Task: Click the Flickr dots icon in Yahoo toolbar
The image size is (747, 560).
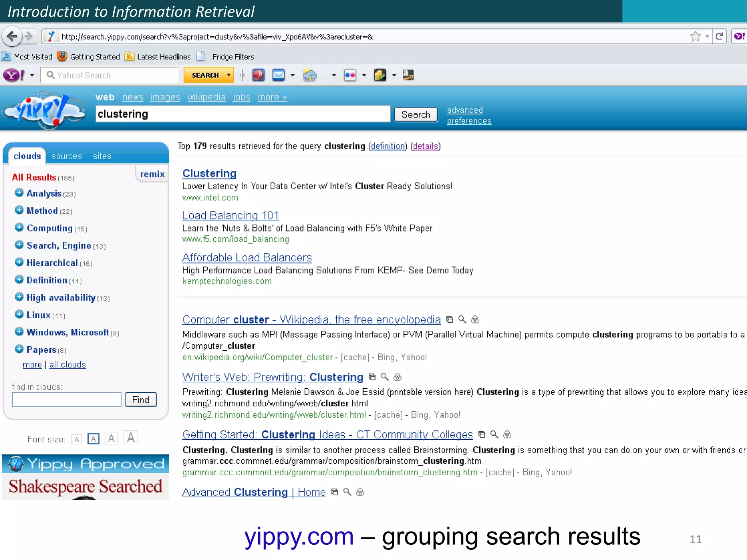Action: pos(350,75)
